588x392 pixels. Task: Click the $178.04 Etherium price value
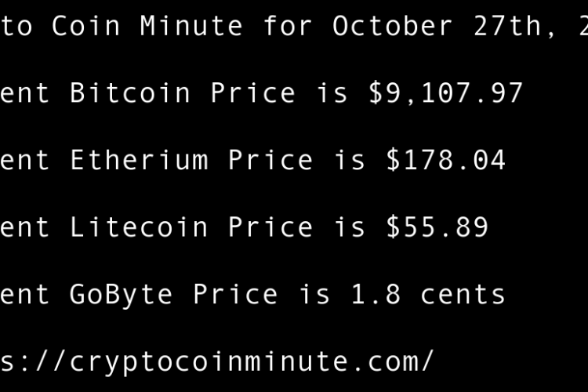click(445, 161)
